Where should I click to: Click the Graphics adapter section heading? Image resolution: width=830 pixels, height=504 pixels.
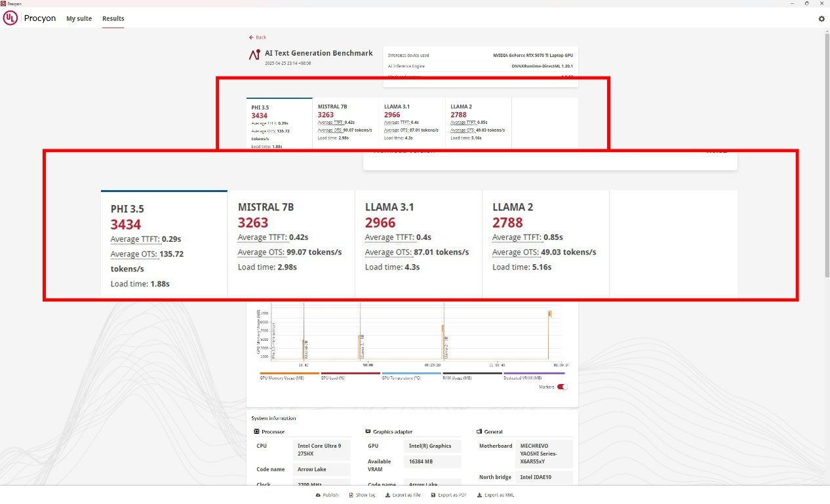393,432
